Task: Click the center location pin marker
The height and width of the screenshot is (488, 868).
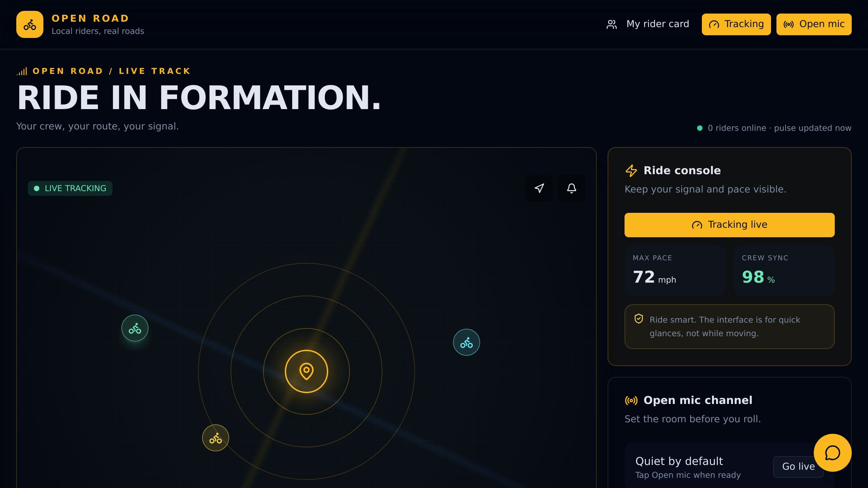Action: pyautogui.click(x=307, y=371)
